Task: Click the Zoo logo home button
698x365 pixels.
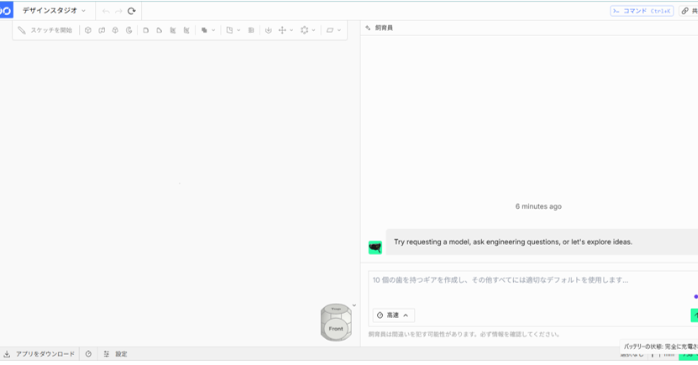Action: coord(6,10)
